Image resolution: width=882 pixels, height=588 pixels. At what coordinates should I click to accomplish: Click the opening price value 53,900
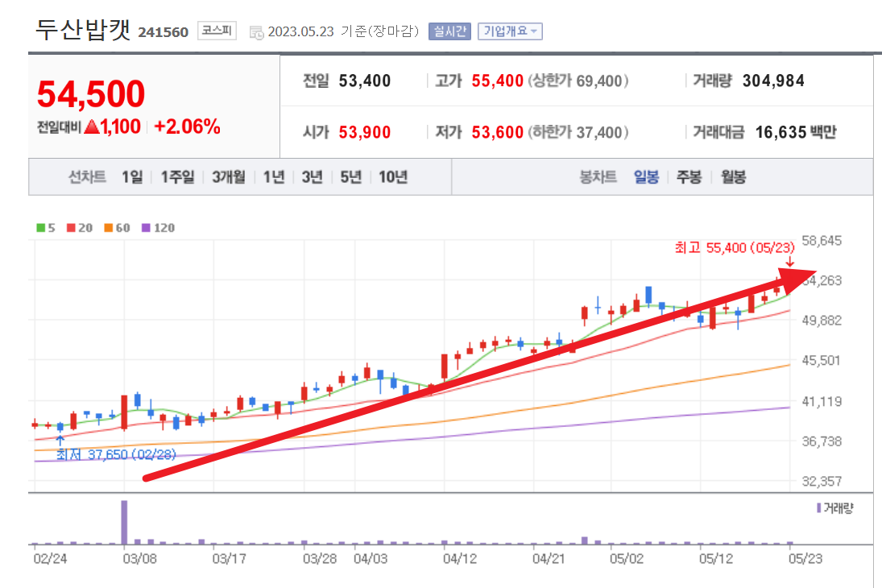click(x=365, y=133)
